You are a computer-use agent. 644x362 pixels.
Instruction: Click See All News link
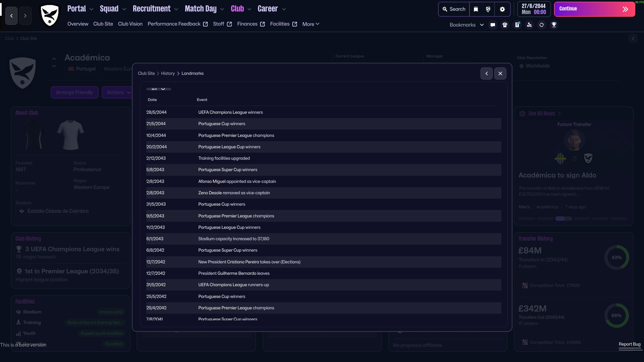point(541,113)
